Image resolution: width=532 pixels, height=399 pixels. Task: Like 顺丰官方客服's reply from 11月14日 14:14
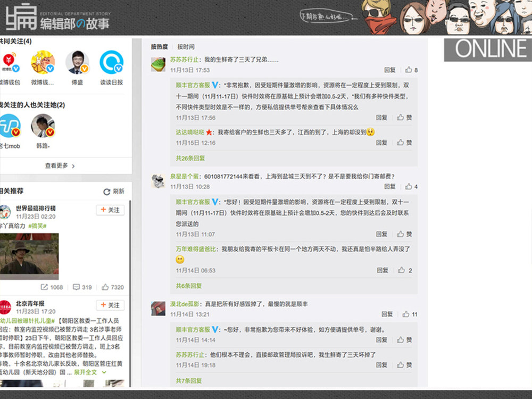(x=404, y=339)
